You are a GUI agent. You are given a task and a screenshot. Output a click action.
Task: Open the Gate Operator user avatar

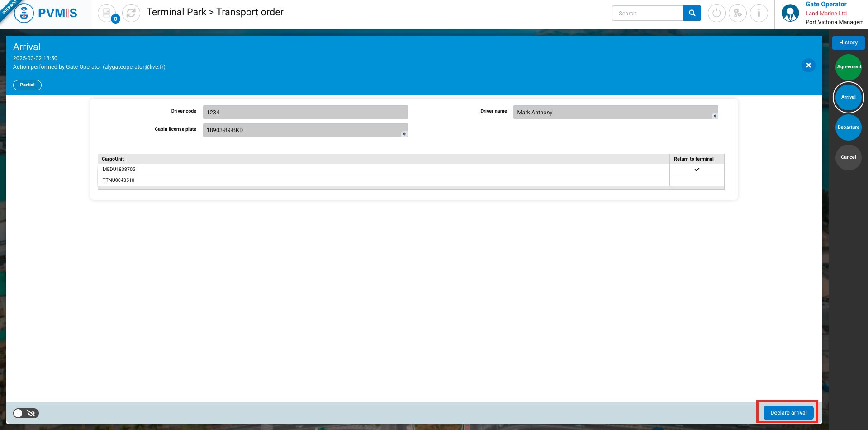[790, 13]
